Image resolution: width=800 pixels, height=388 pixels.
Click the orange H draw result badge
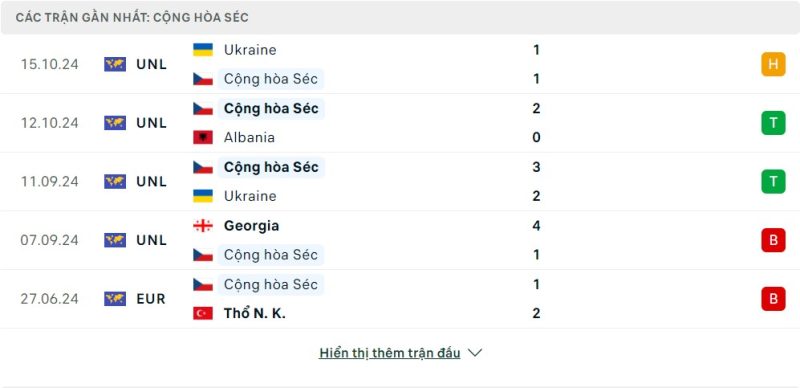(773, 64)
